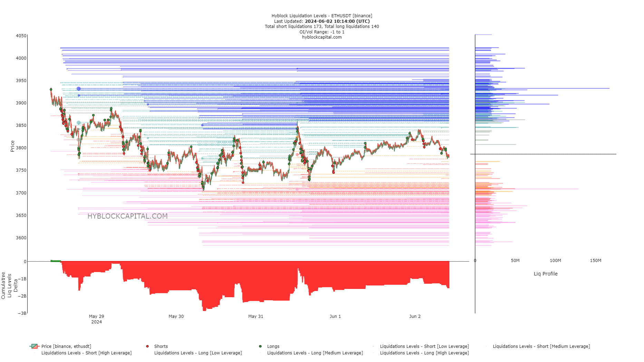Click the green dot Longs legend marker
This screenshot has width=644, height=362.
pyautogui.click(x=260, y=346)
